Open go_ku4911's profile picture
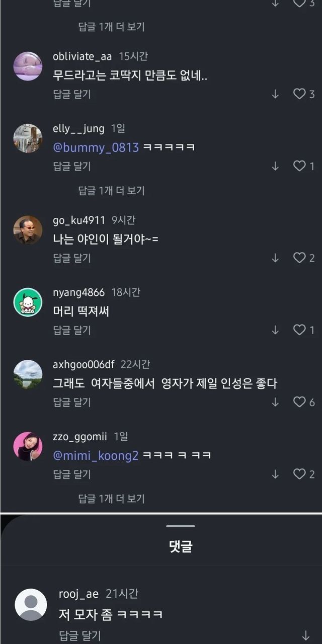Screen dimensions: 322x644 (28, 230)
